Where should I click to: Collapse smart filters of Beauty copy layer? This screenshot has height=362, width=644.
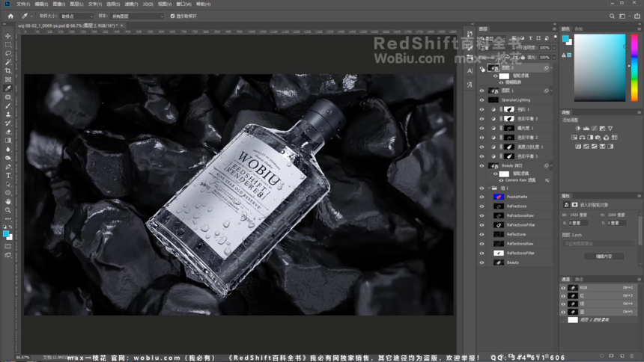click(551, 166)
